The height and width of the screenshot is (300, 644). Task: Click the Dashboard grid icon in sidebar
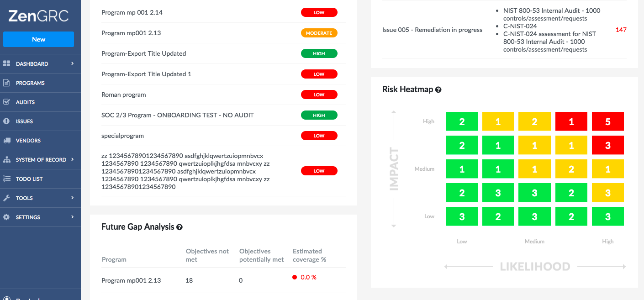(6, 64)
